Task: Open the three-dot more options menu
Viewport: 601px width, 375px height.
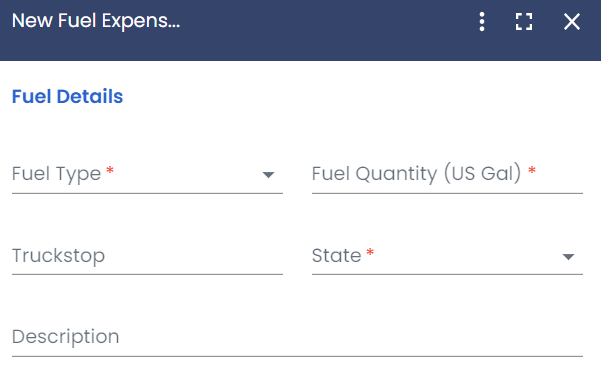Action: (x=482, y=21)
